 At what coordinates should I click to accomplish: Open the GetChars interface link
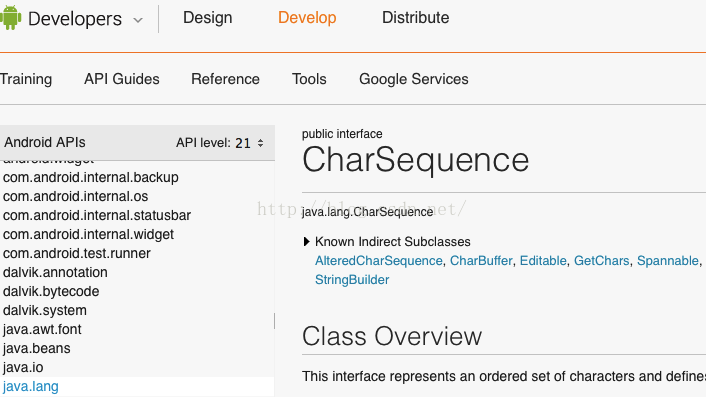pyautogui.click(x=602, y=261)
